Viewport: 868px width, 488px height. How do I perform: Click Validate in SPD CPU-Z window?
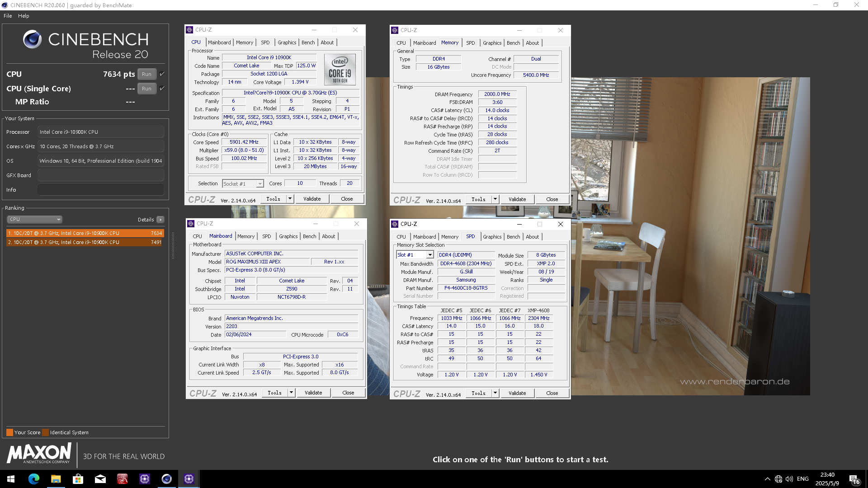pos(517,393)
